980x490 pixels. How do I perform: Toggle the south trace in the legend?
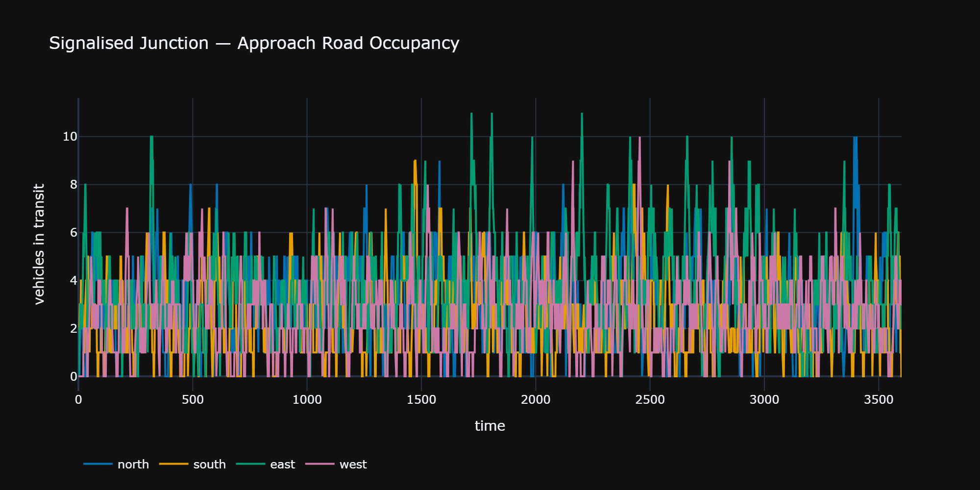(193, 464)
